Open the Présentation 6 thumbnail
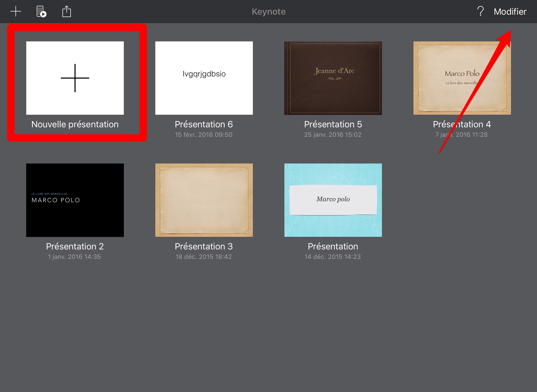The height and width of the screenshot is (392, 537). [204, 78]
